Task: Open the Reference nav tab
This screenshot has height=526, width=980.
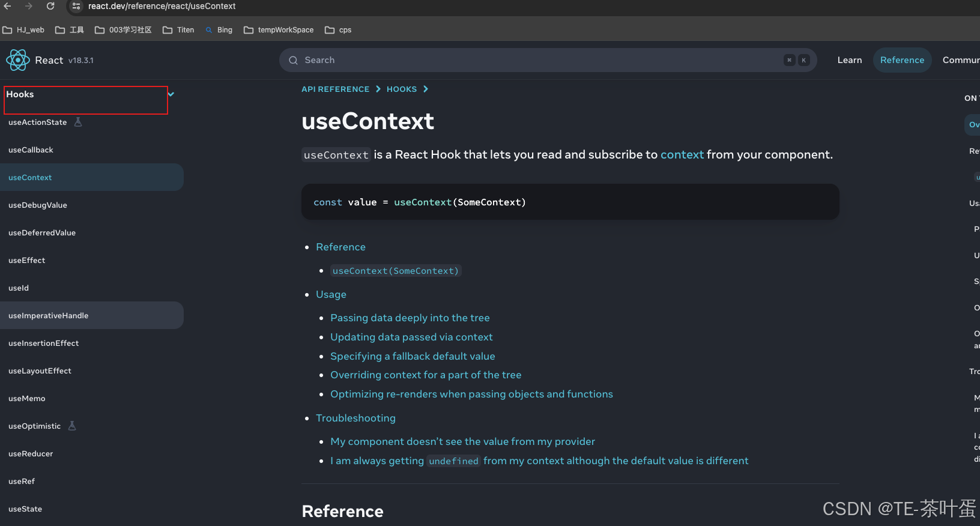Action: 902,60
